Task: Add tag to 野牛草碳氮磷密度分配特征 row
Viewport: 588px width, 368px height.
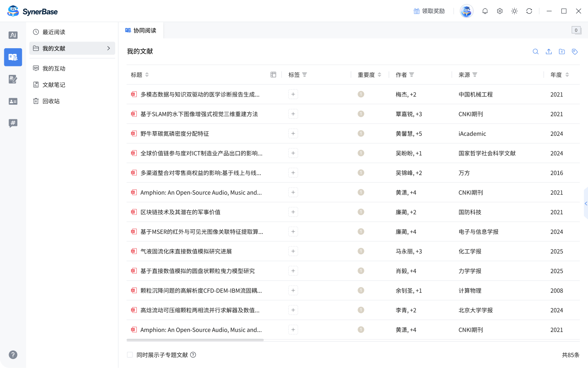Action: tap(293, 133)
